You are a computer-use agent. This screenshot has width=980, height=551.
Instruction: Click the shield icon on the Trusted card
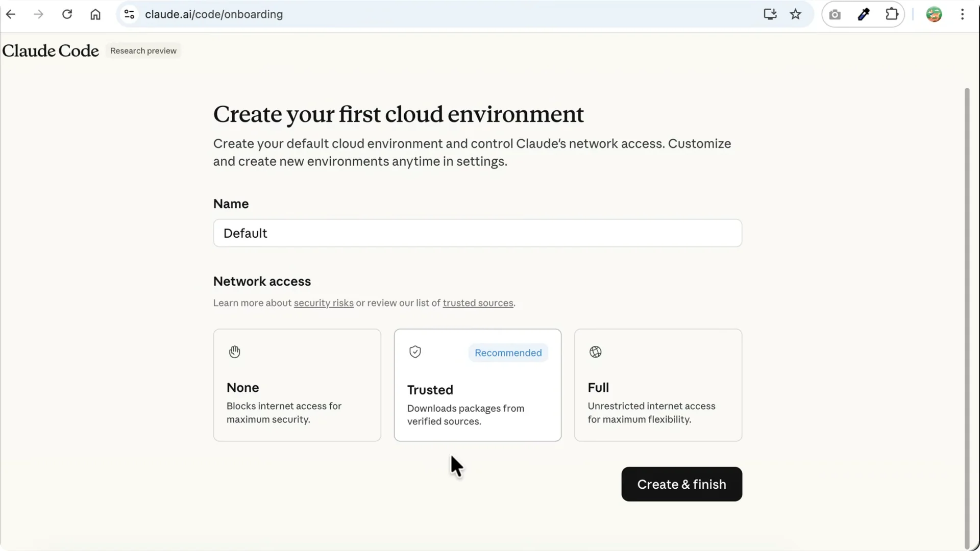point(415,352)
